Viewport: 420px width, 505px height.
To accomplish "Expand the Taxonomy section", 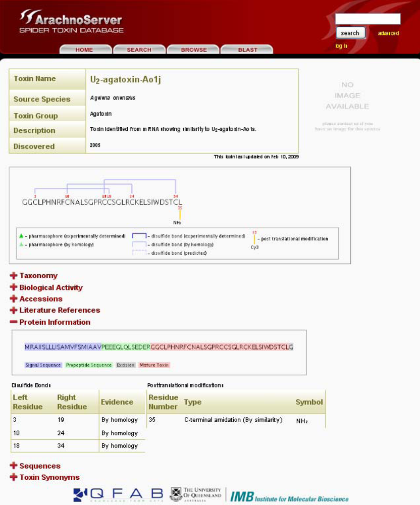I will [34, 276].
